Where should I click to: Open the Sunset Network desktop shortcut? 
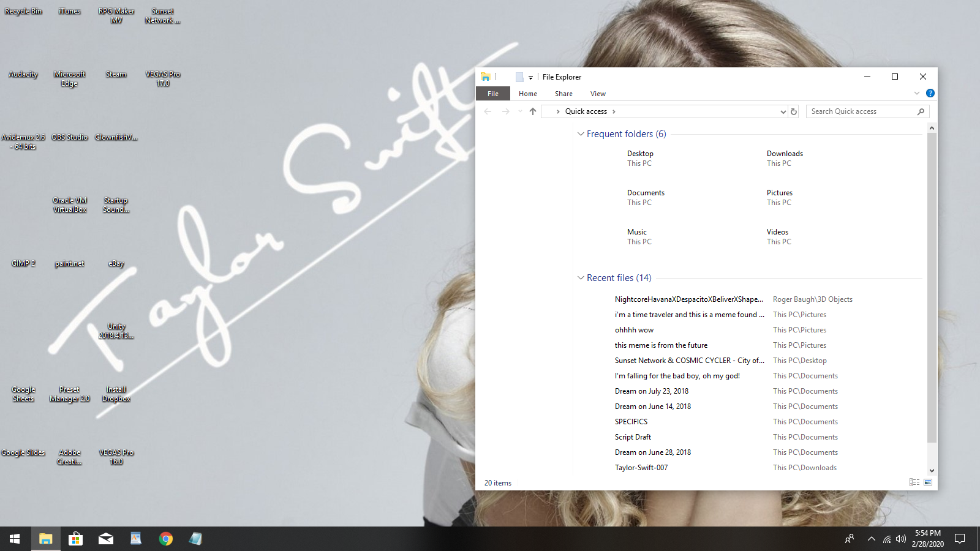tap(162, 15)
